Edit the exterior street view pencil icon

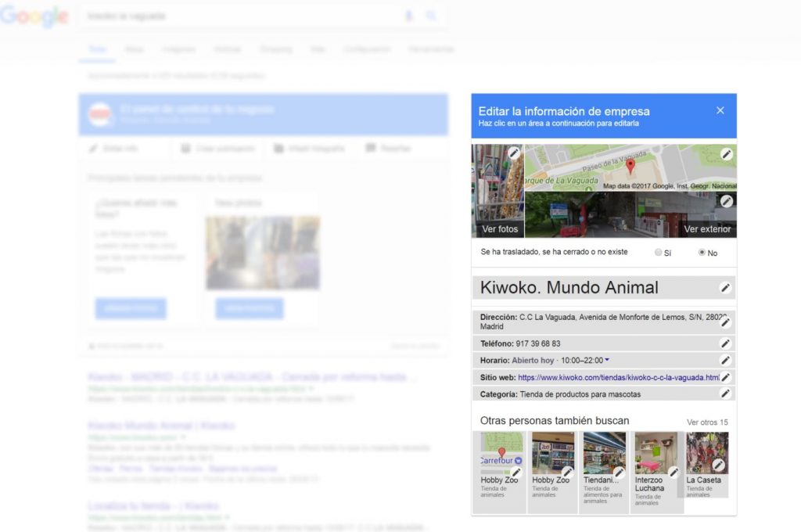[727, 201]
